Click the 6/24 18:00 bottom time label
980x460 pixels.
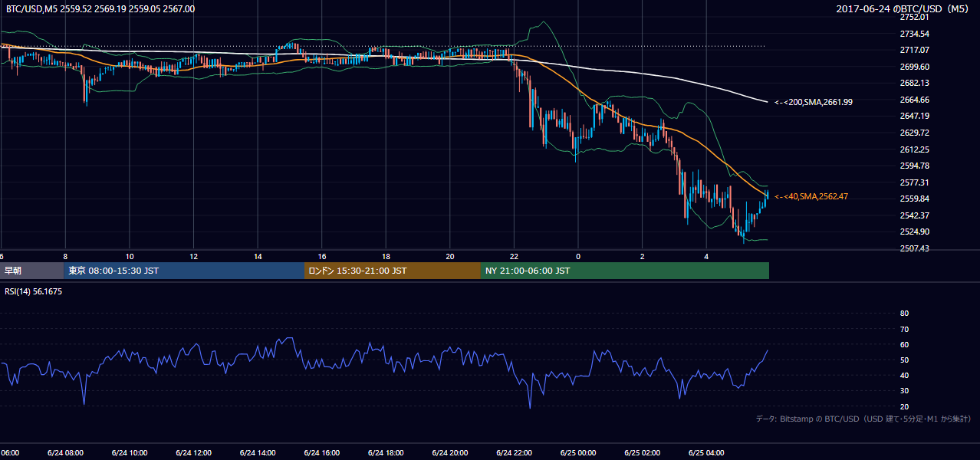(386, 452)
